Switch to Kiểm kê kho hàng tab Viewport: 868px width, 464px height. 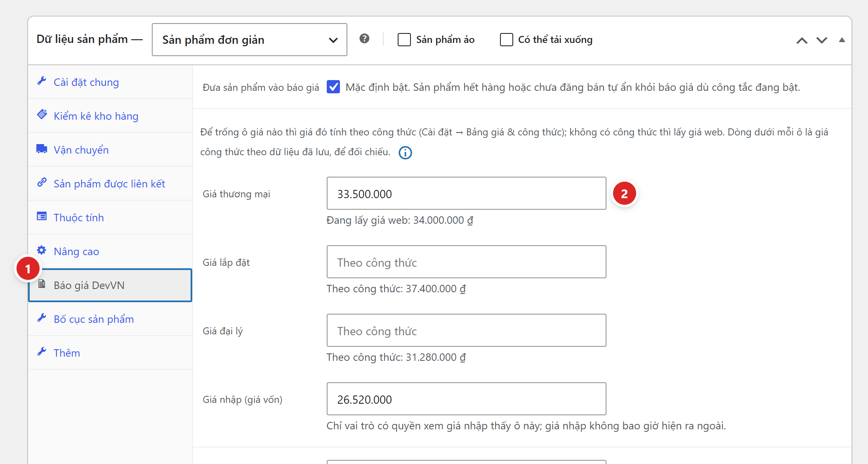coord(110,116)
